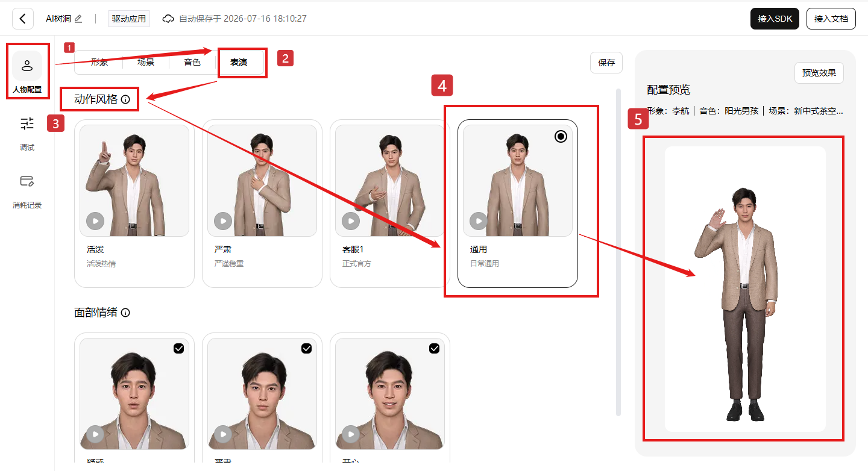Click the app name AI树洞
The image size is (868, 471).
58,19
